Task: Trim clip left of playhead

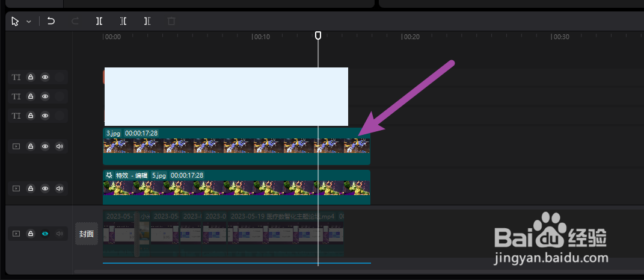Action: 123,21
